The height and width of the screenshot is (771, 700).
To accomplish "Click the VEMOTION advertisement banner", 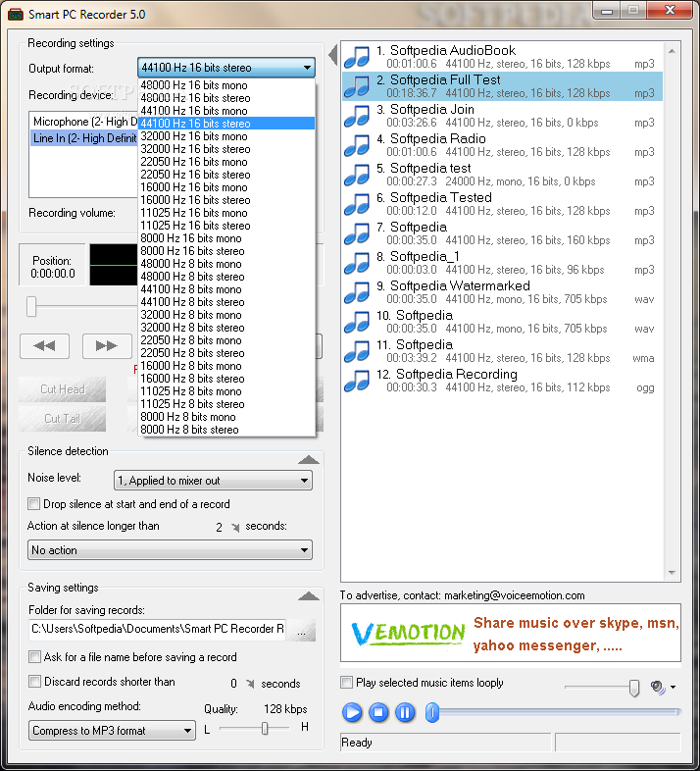I will 511,634.
